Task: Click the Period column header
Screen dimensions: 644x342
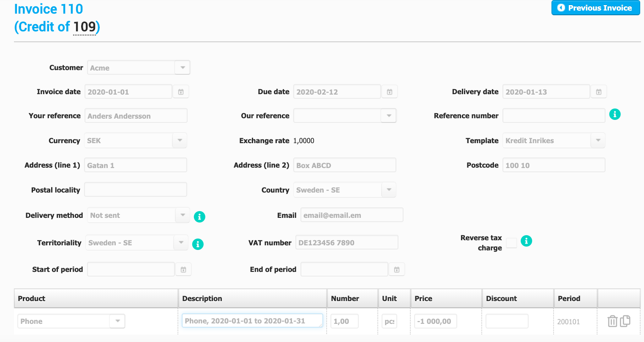Action: (x=576, y=299)
